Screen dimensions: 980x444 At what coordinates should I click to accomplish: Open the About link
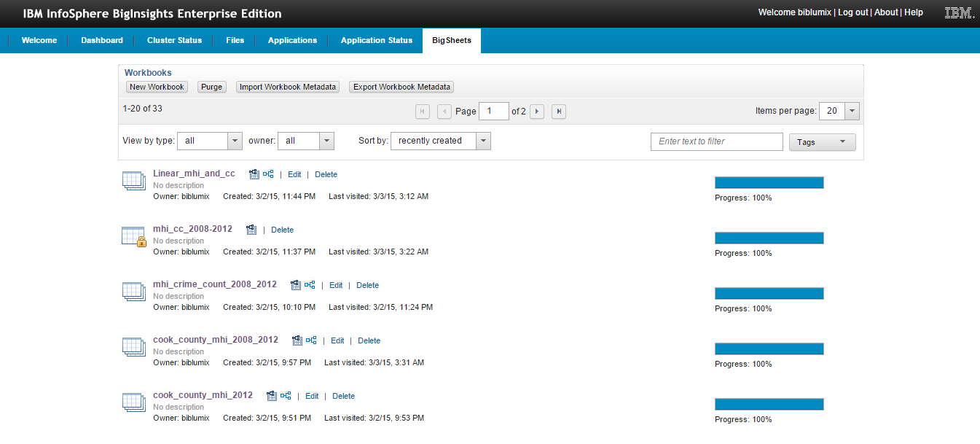(x=886, y=12)
